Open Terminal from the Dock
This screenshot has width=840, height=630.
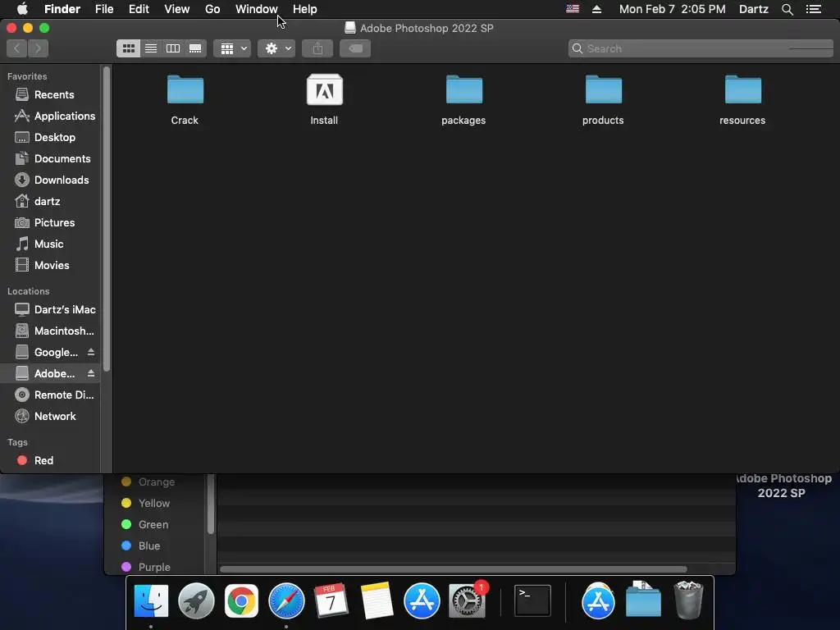coord(532,600)
